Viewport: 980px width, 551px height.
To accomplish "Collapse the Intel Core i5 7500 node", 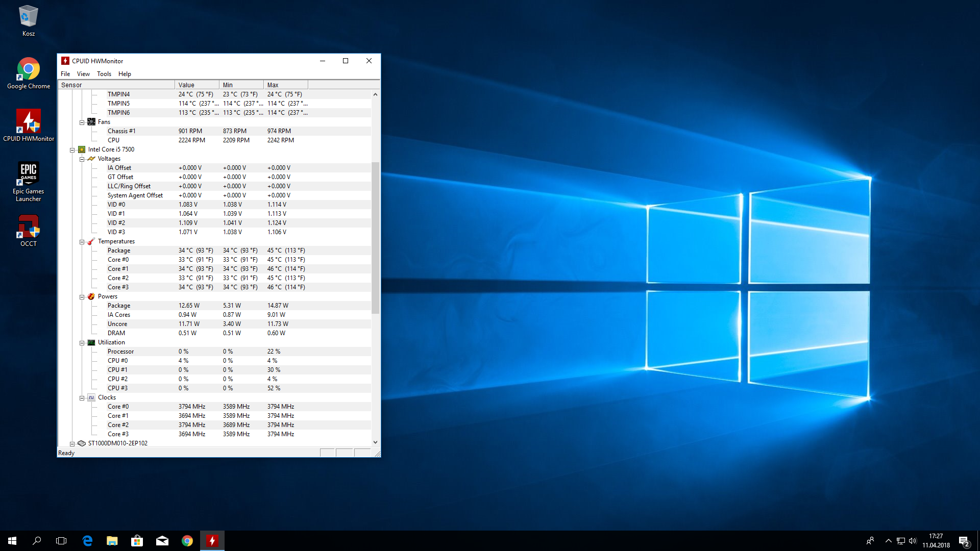I will 72,150.
